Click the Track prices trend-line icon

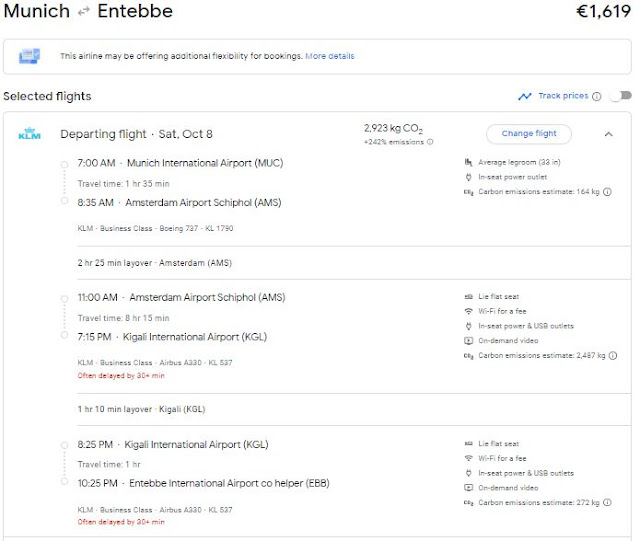point(524,96)
